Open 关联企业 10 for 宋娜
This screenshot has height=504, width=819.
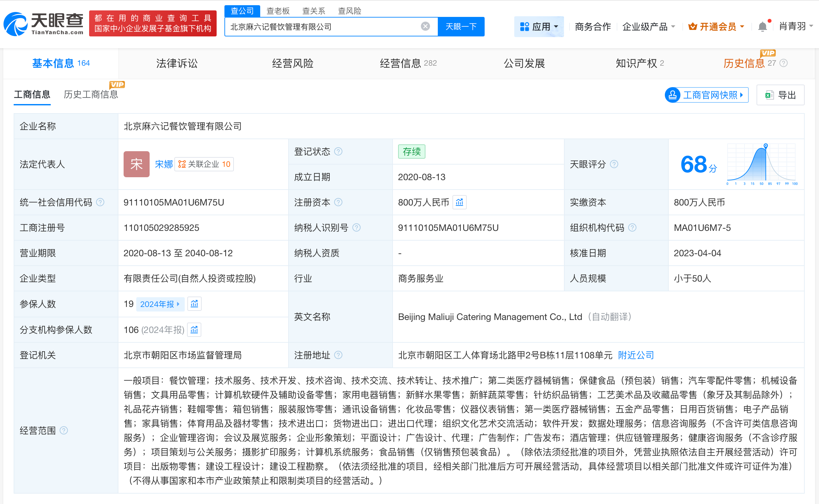click(204, 164)
